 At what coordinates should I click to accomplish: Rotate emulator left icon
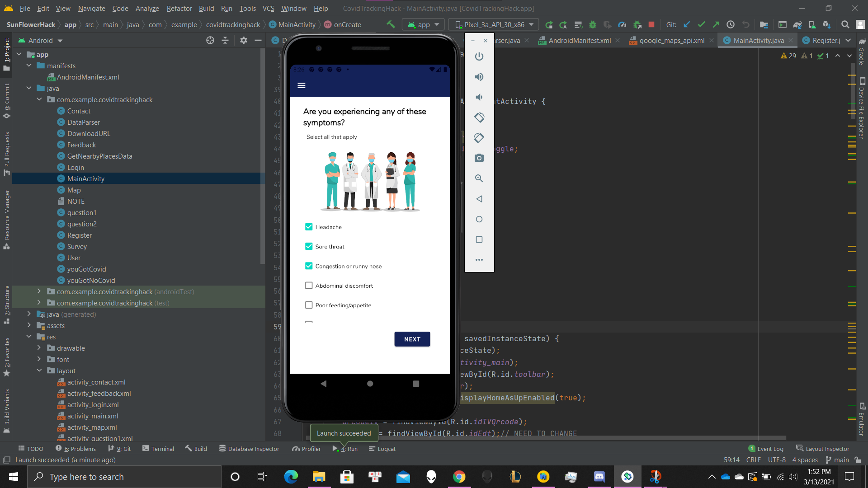(x=479, y=117)
